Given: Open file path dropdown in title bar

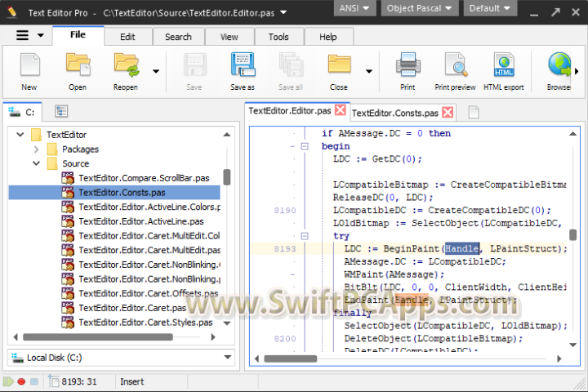Looking at the screenshot, I should [283, 12].
